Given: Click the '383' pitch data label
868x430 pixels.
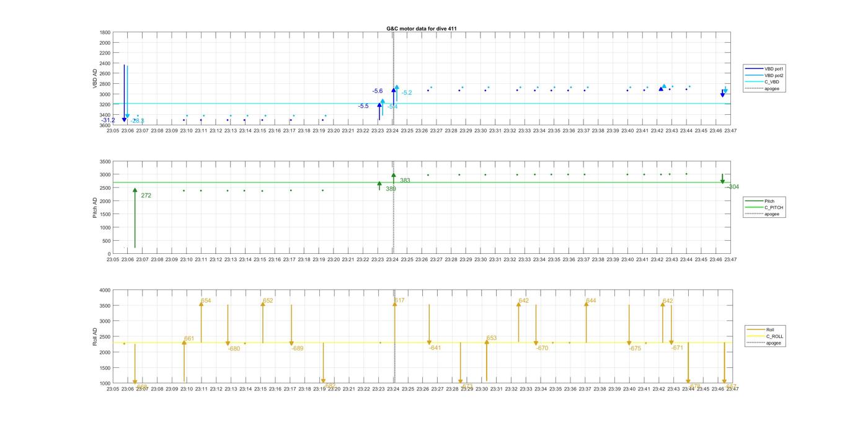Looking at the screenshot, I should click(x=405, y=181).
